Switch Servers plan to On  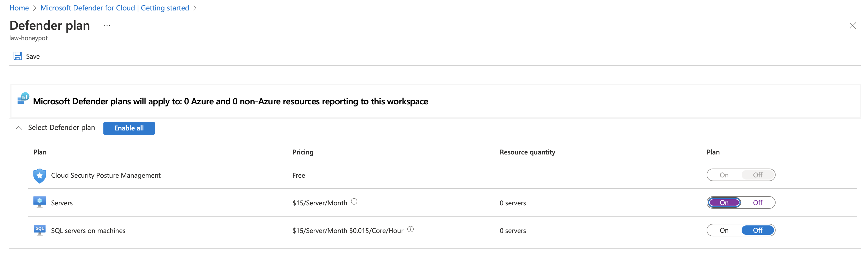pyautogui.click(x=724, y=203)
